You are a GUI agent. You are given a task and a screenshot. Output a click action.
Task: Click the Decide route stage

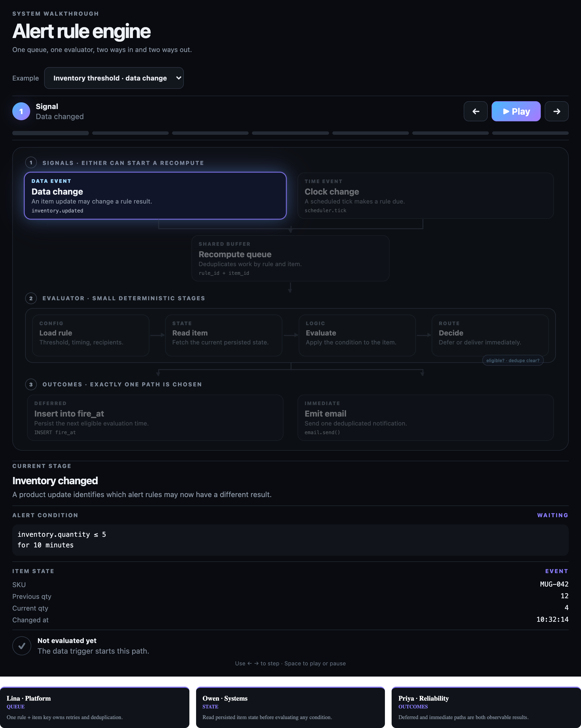coord(490,335)
